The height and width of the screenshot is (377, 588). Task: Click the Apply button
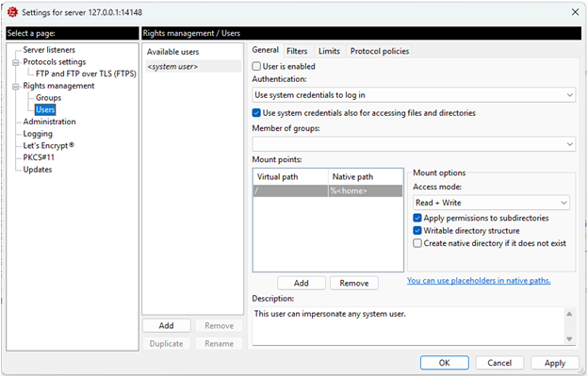[x=555, y=363]
